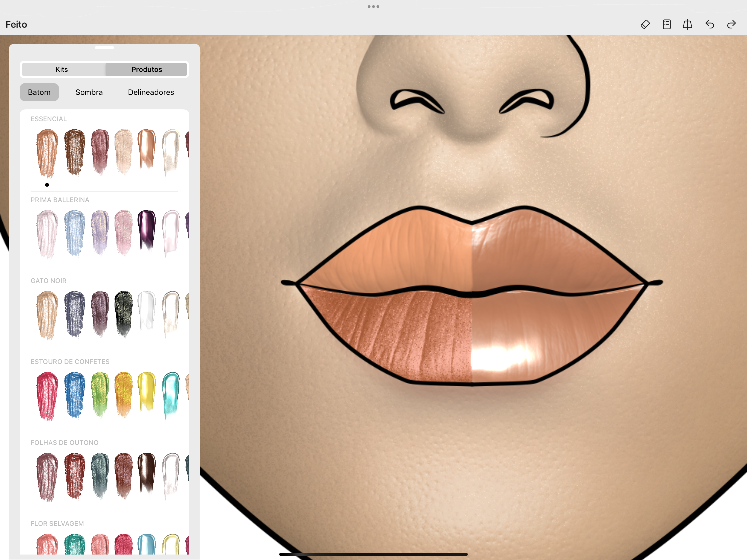This screenshot has width=747, height=560.
Task: Pick the beige swatch in Gato Noir
Action: tap(47, 315)
